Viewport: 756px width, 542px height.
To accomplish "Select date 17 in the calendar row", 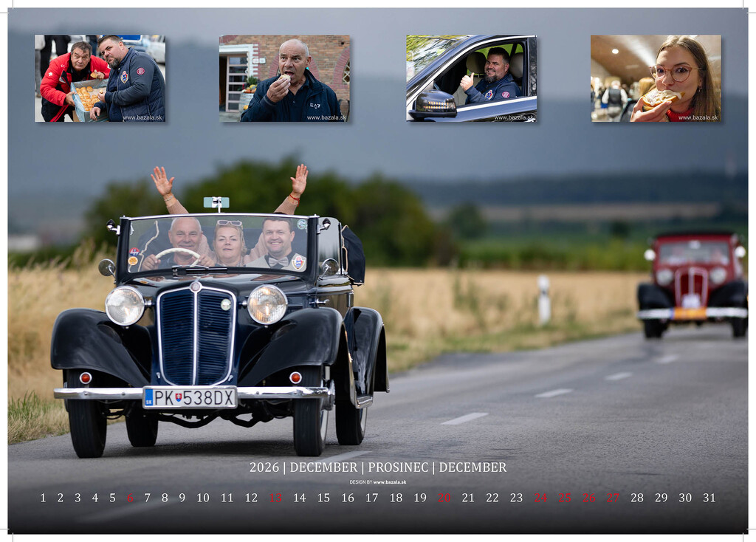I will coord(371,498).
